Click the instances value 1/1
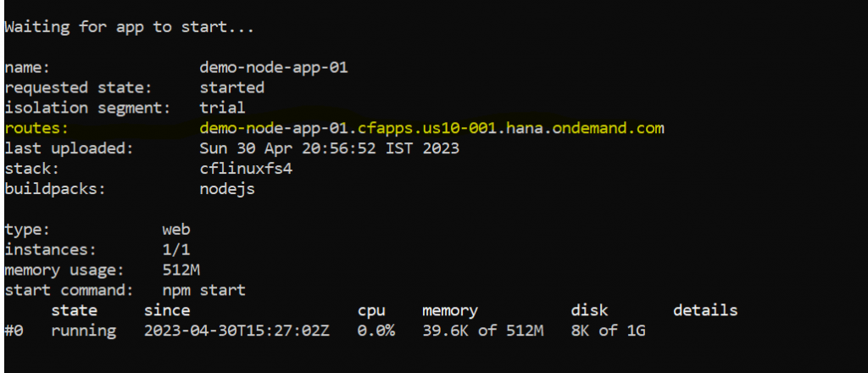This screenshot has height=373, width=868. pyautogui.click(x=176, y=249)
